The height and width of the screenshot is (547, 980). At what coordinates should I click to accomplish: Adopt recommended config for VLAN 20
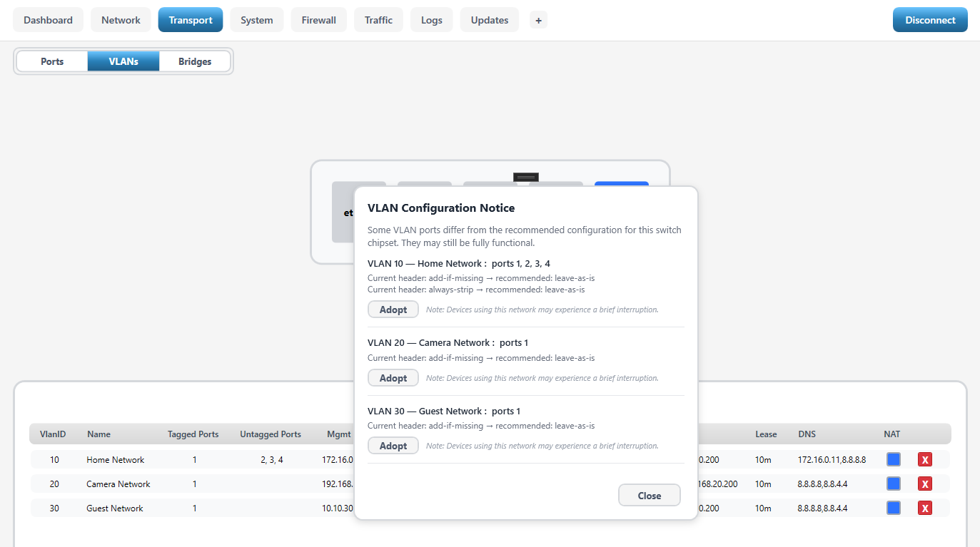click(x=393, y=378)
